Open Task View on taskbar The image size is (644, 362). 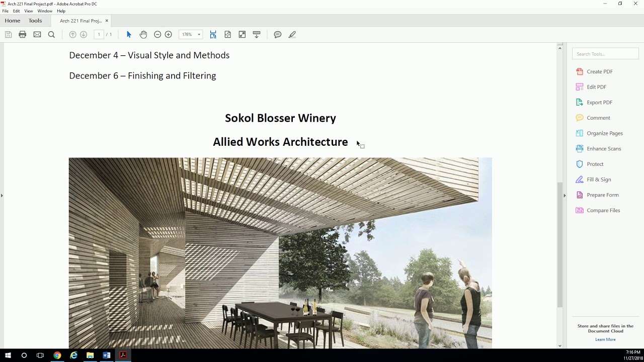coord(40,355)
